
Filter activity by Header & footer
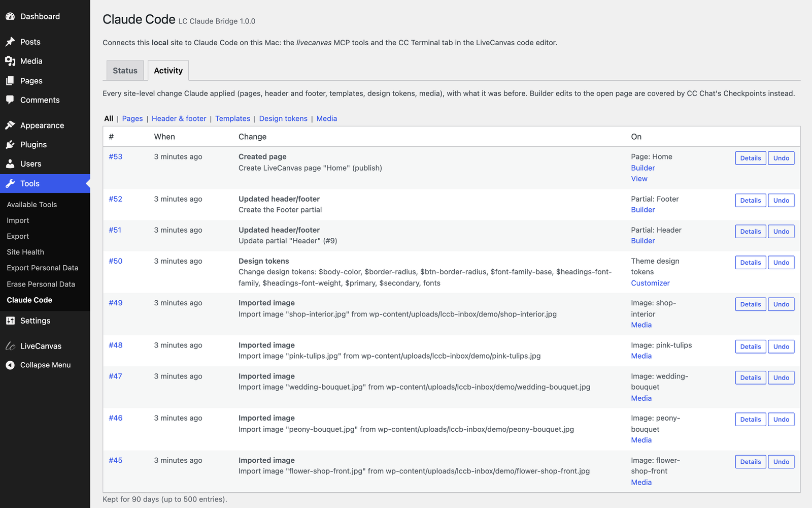click(x=179, y=118)
